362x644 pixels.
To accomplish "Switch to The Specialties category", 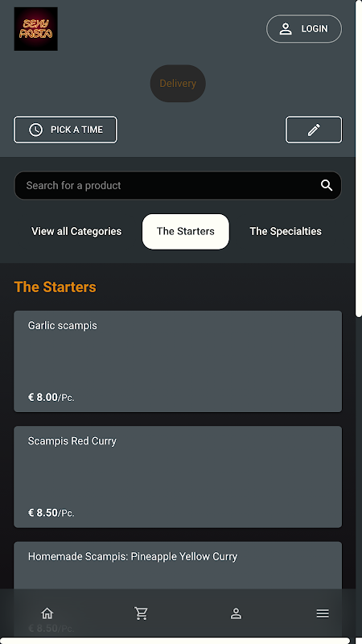I will (286, 231).
